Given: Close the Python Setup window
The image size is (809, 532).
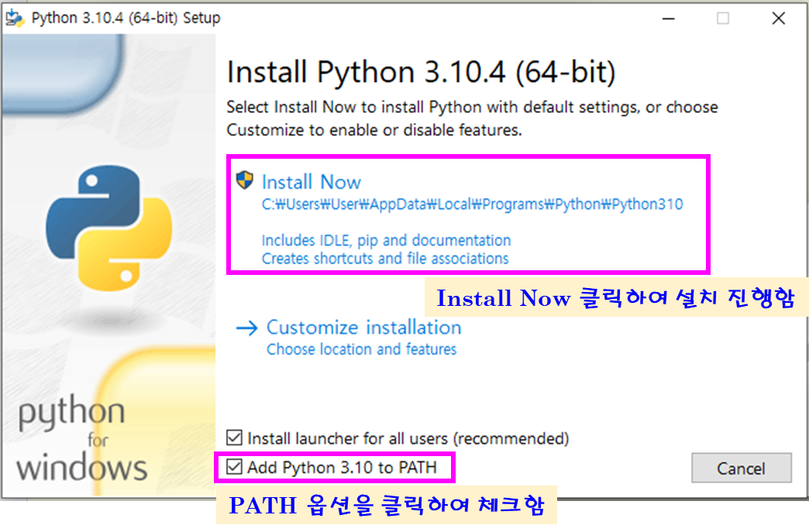Looking at the screenshot, I should 779,19.
